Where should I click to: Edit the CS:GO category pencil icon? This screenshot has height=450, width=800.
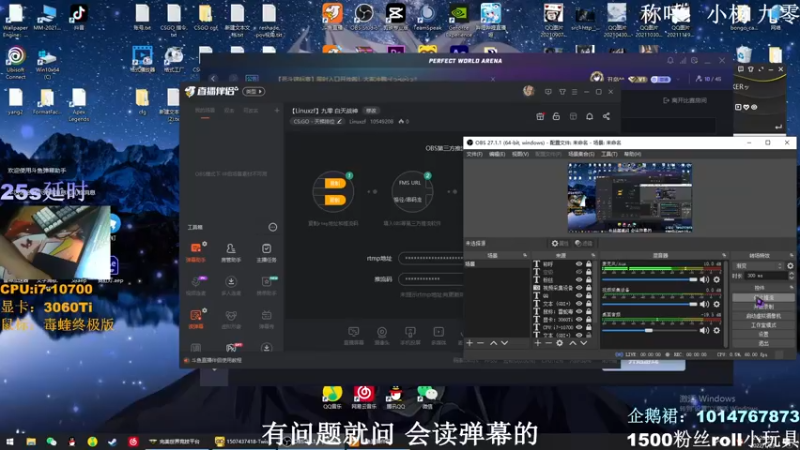click(x=339, y=121)
